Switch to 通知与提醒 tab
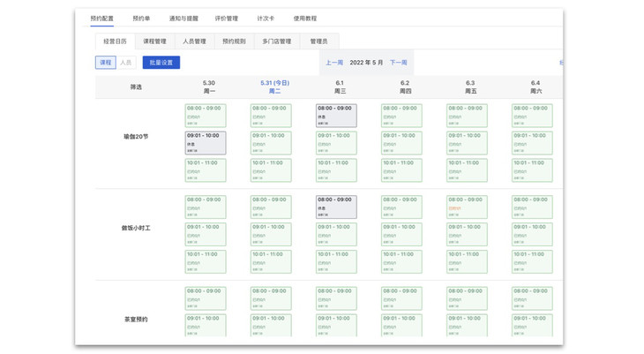The width and height of the screenshot is (644, 354). tap(183, 19)
